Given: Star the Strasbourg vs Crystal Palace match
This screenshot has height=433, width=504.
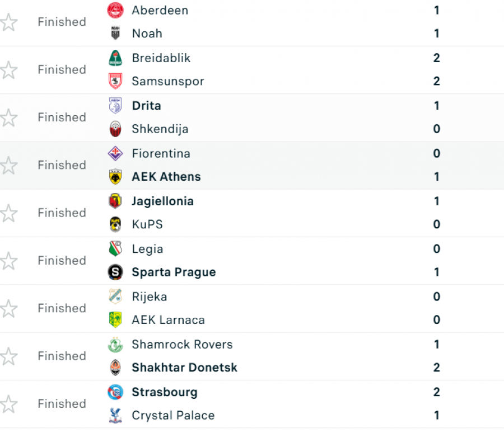Looking at the screenshot, I should [8, 404].
